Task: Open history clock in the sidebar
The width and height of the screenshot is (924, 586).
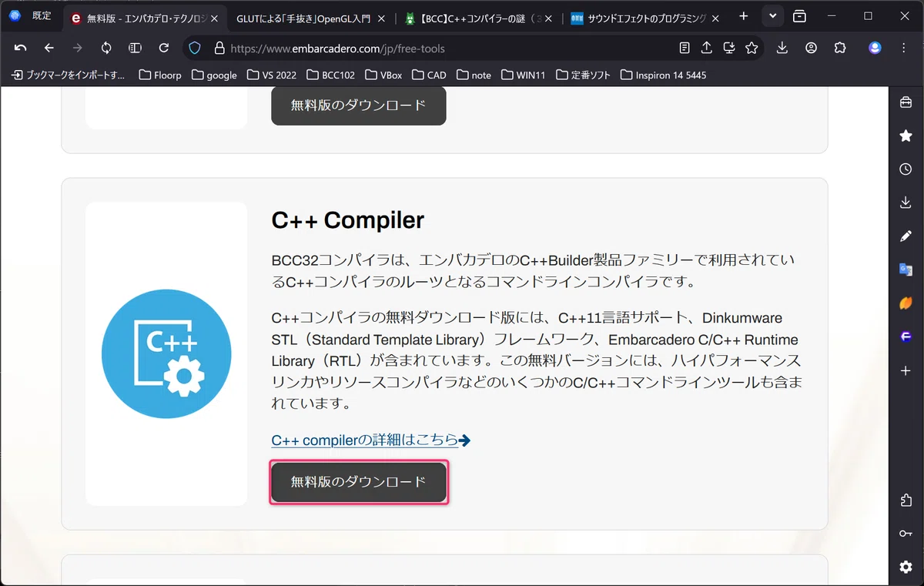Action: click(906, 169)
